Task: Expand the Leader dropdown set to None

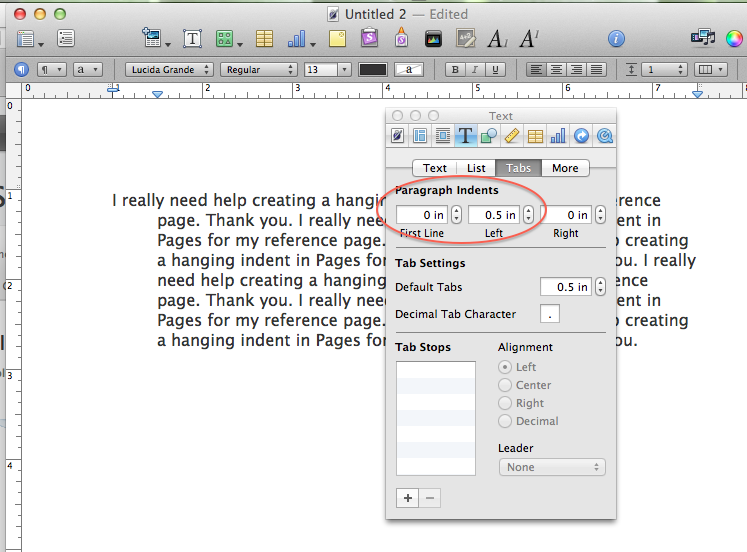Action: (552, 467)
